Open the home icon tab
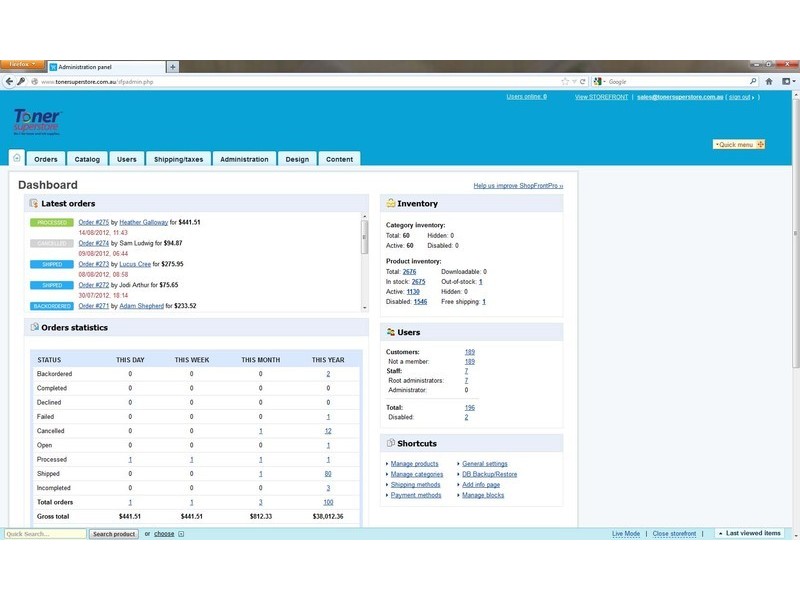Image resolution: width=800 pixels, height=600 pixels. tap(17, 158)
